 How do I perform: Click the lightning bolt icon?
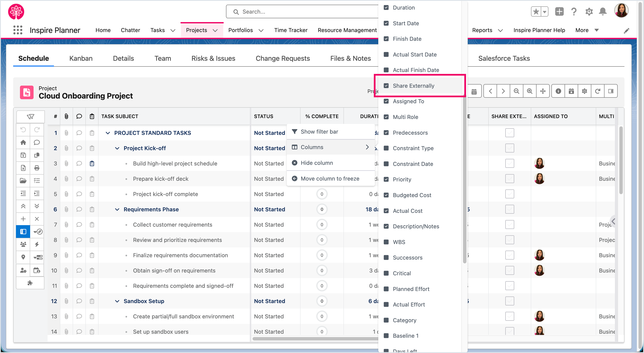tap(37, 244)
